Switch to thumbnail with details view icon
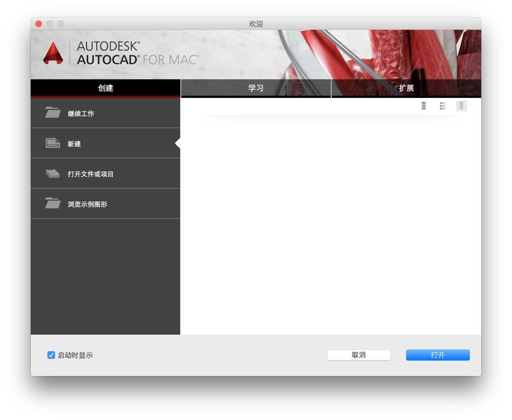 pyautogui.click(x=442, y=106)
